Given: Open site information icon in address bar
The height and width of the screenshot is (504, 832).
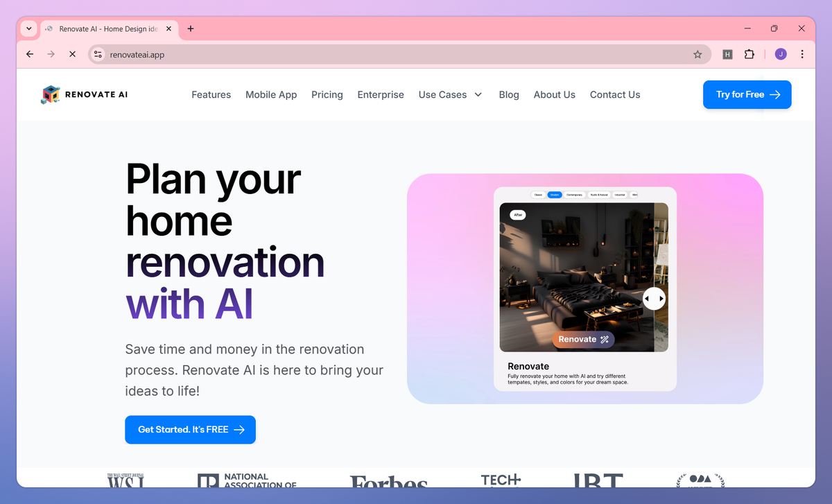Looking at the screenshot, I should coord(98,54).
